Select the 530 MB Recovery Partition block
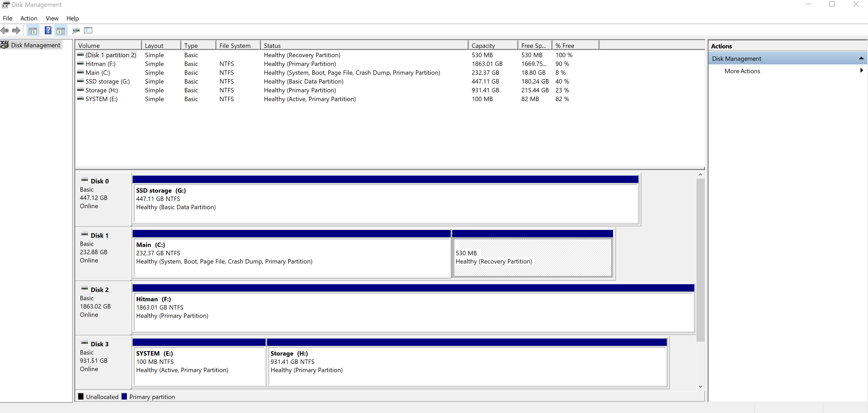The image size is (868, 413). 532,257
